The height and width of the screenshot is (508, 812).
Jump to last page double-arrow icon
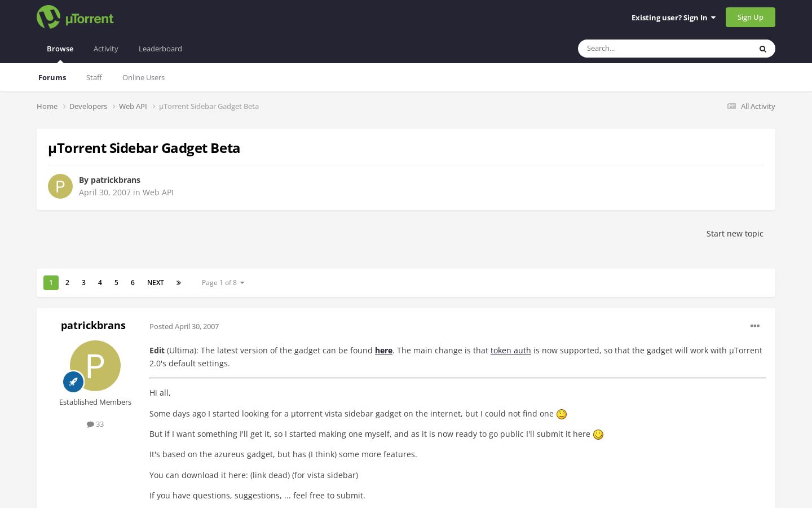pos(178,283)
